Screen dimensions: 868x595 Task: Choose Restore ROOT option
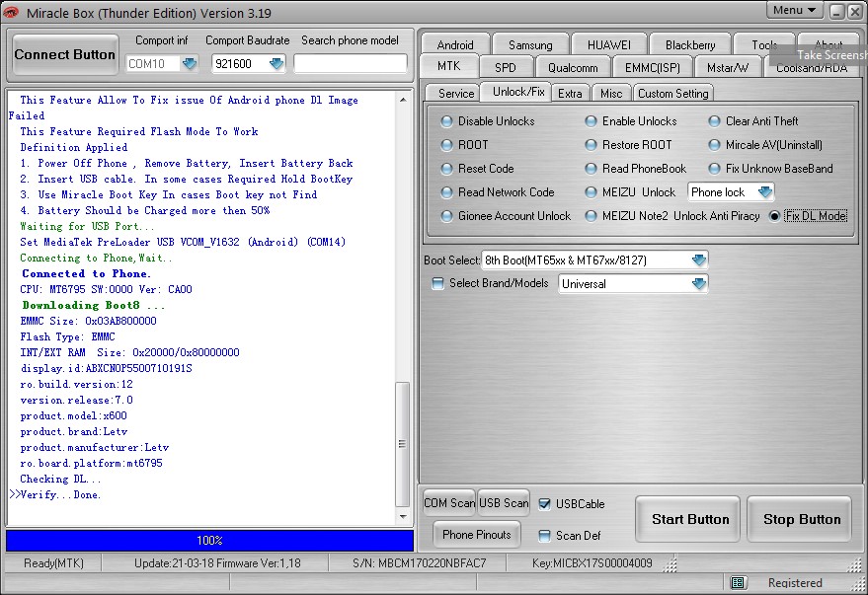pyautogui.click(x=591, y=145)
